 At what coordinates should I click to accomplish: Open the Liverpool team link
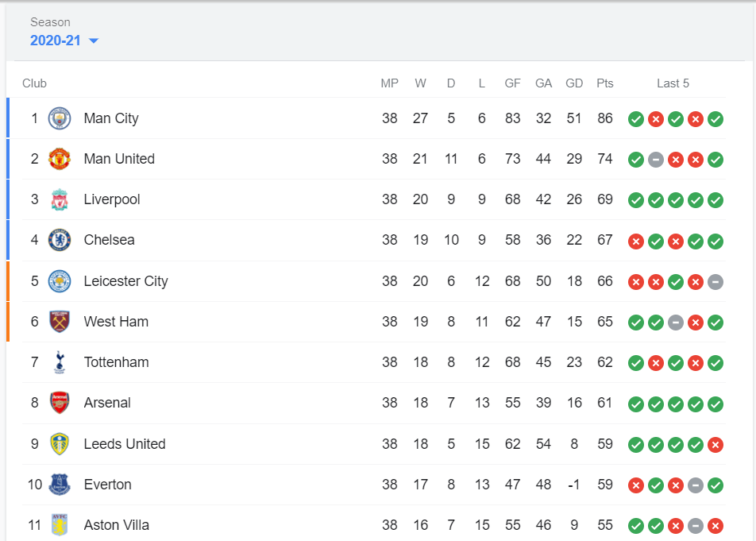(112, 199)
